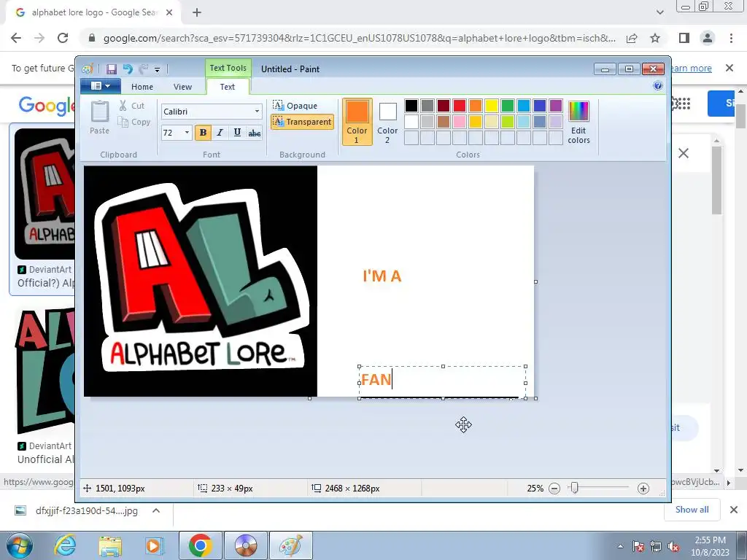Click the Save icon in Paint's quick access toolbar
The image size is (747, 560).
click(111, 69)
